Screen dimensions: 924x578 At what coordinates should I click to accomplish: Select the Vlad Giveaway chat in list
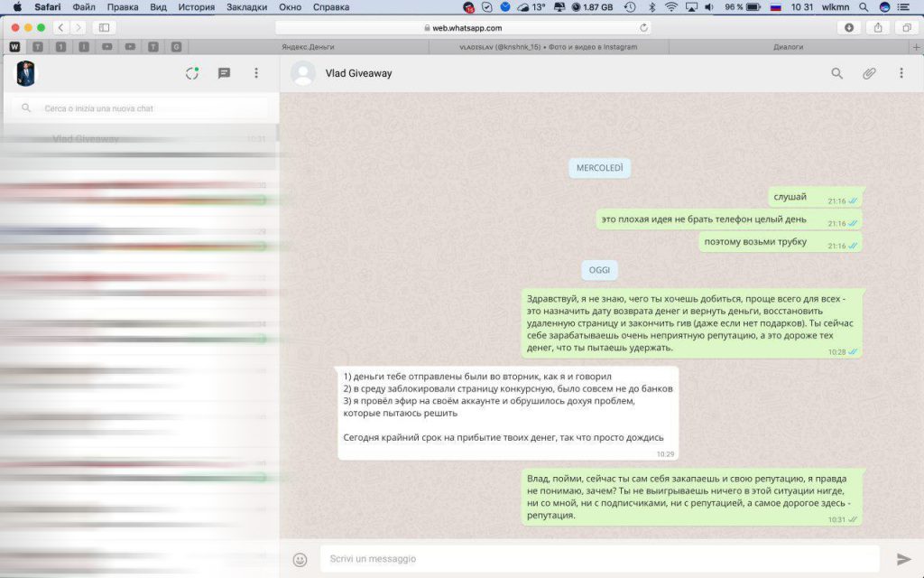point(135,139)
